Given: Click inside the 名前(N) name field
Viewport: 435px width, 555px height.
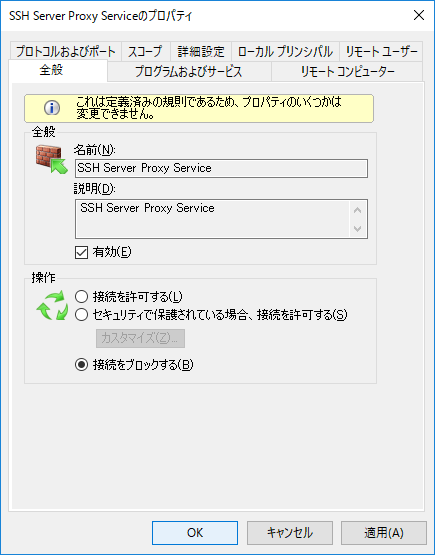Looking at the screenshot, I should pyautogui.click(x=222, y=168).
